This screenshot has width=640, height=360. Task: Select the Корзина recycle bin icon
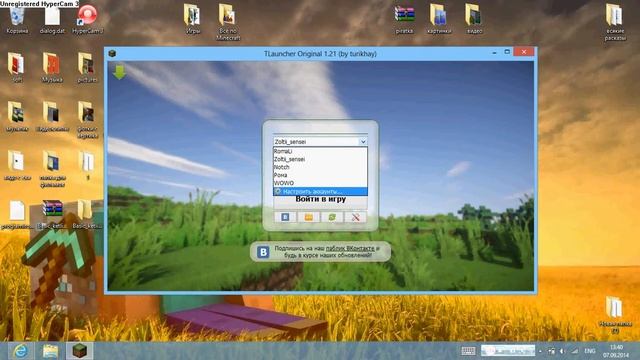click(x=17, y=20)
